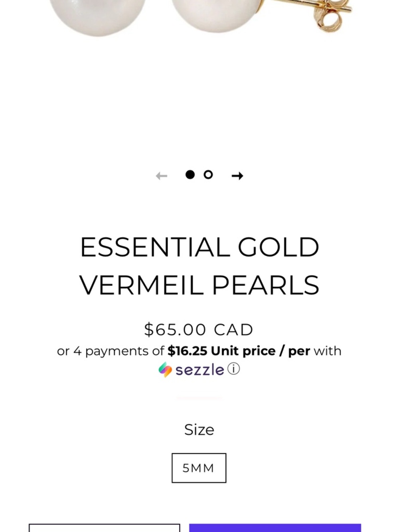Click the left pearl in the product image
Screen dimensions: 399x532
(98, 16)
